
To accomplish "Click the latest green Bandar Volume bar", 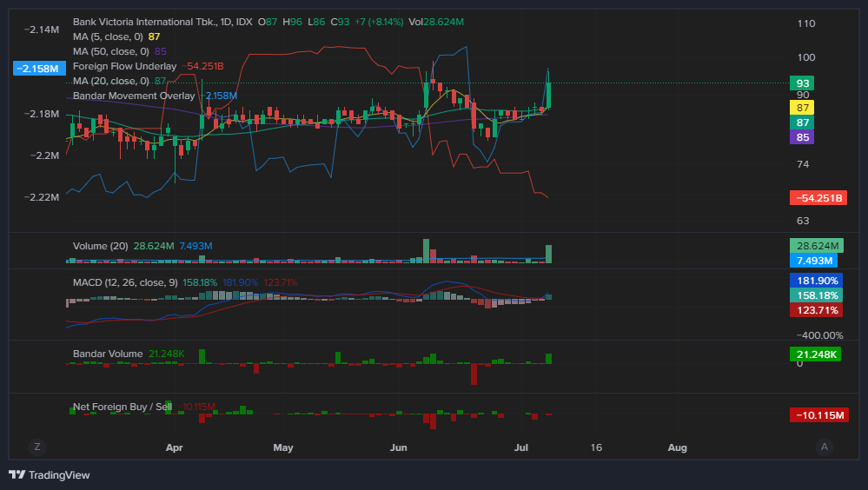I will point(548,359).
